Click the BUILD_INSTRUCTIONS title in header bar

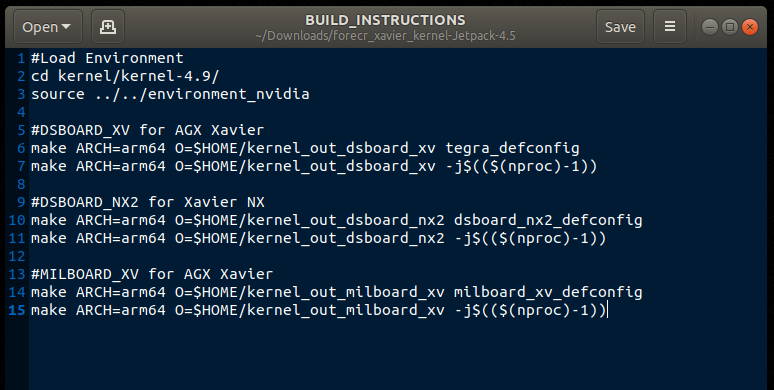click(x=385, y=20)
